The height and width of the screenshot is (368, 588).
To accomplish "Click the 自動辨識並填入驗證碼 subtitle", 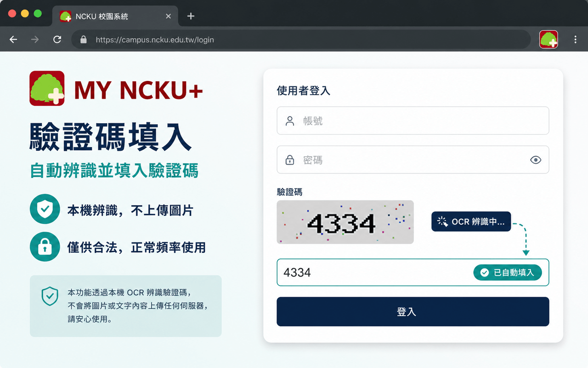I will click(114, 170).
